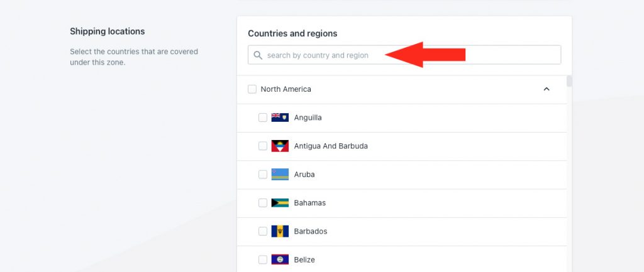Click the Bahamas flag icon
The width and height of the screenshot is (644, 272).
(x=280, y=203)
